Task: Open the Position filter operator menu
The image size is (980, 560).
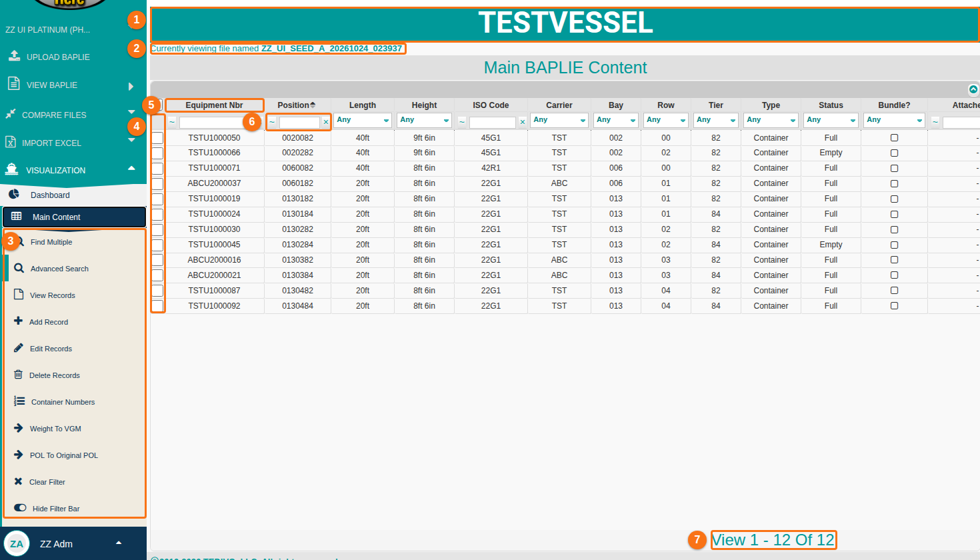Action: (271, 122)
